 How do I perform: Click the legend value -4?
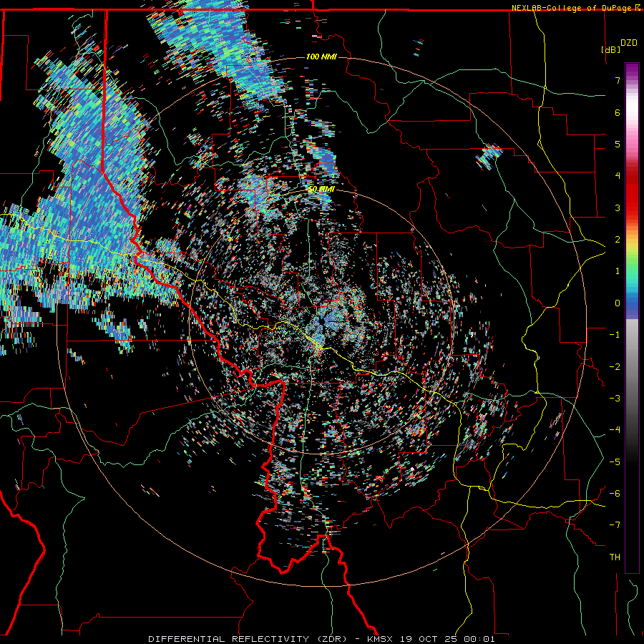click(x=615, y=430)
